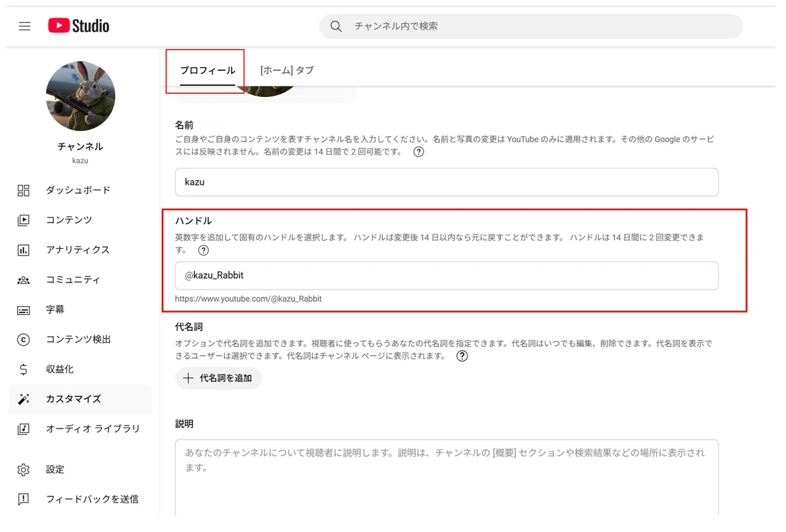This screenshot has height=532, width=786.
Task: Click the kazu name under チャンネル
Action: pyautogui.click(x=80, y=161)
